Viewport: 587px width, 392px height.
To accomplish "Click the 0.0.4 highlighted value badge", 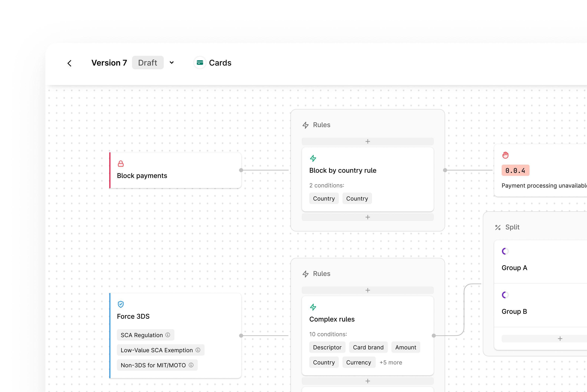I will tap(515, 170).
